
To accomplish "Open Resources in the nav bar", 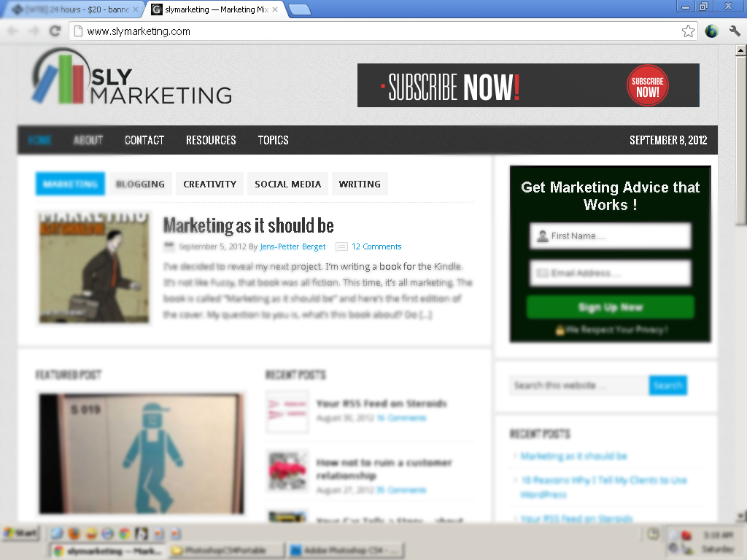I will click(x=211, y=140).
